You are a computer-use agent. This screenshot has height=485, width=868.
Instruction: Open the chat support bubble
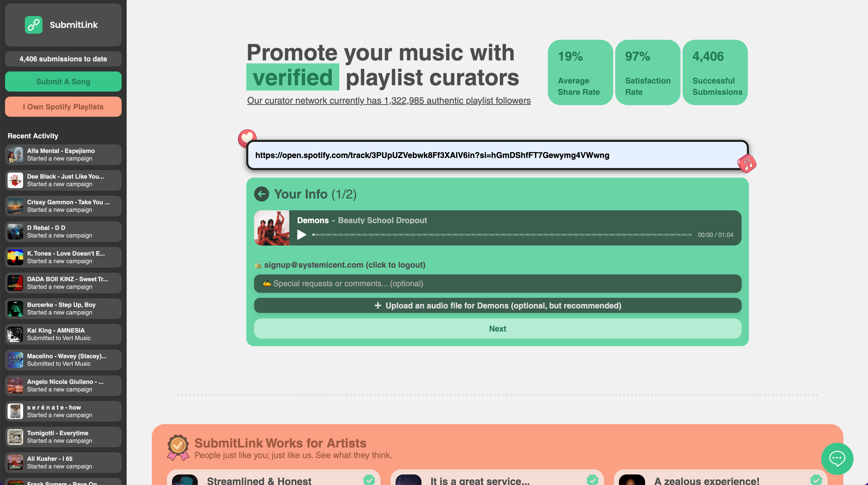coord(837,459)
